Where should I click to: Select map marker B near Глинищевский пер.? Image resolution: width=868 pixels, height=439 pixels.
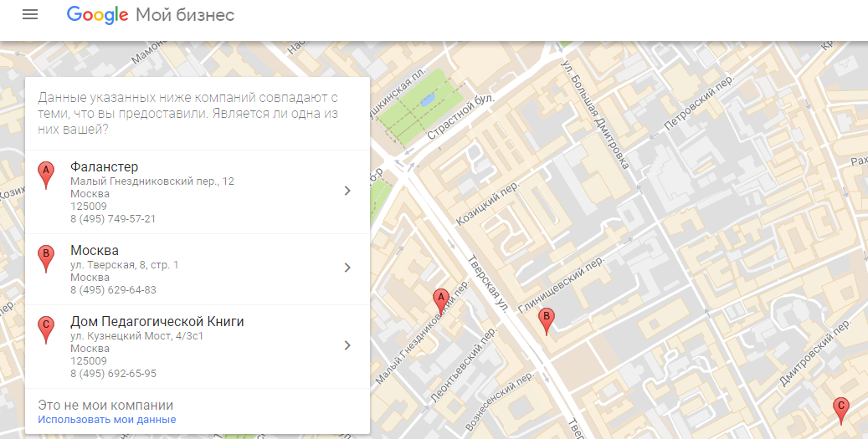tap(547, 322)
